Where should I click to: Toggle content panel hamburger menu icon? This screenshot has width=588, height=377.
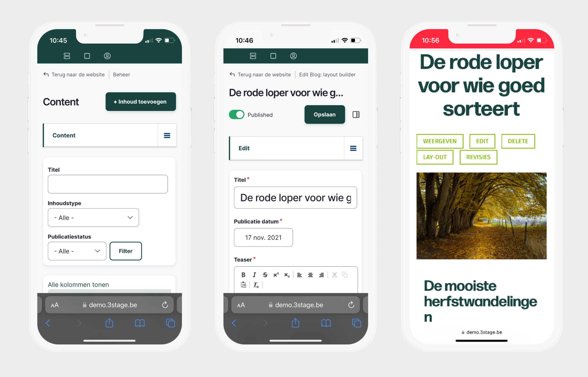(x=167, y=136)
